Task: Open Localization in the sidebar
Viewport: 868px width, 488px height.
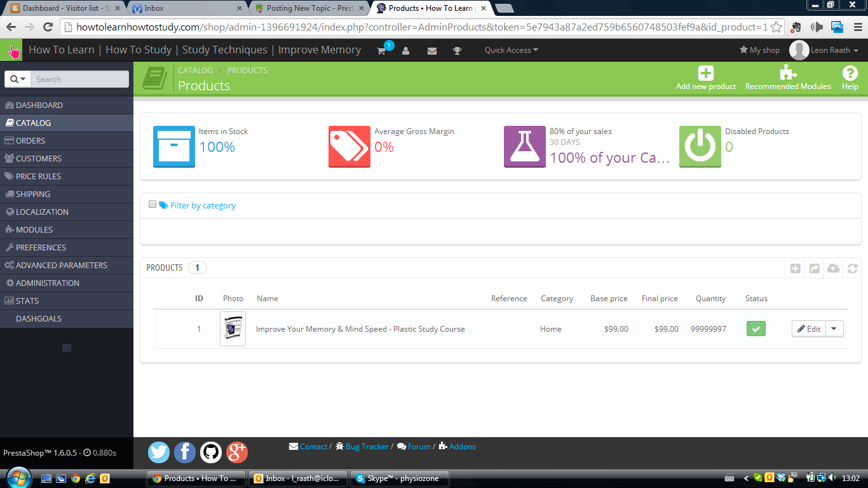Action: [67, 212]
